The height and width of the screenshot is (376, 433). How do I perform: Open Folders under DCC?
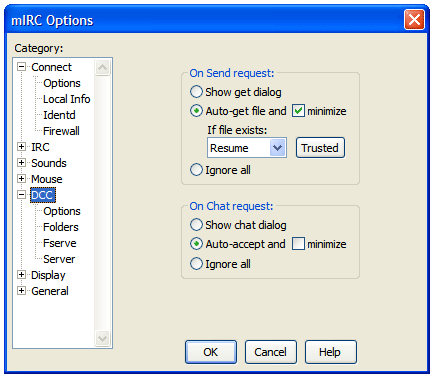(x=61, y=227)
